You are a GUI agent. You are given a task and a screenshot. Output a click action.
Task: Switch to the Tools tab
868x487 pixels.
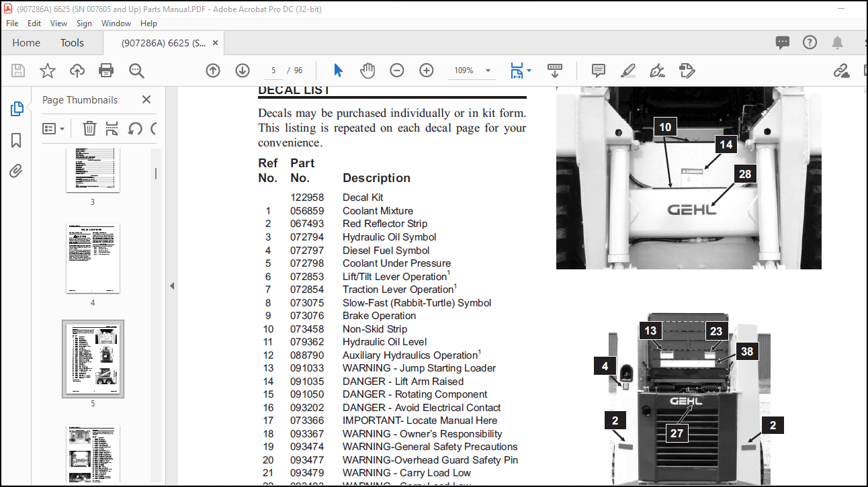point(72,42)
